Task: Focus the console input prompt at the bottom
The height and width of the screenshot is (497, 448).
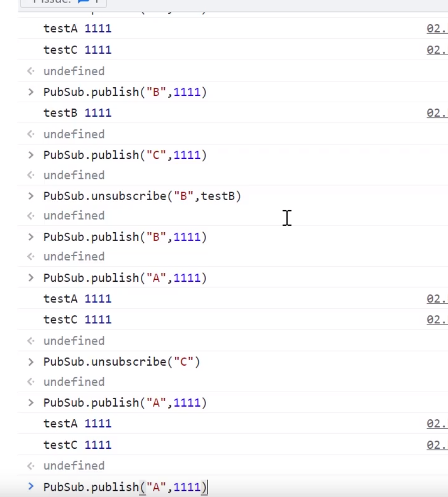Action: pyautogui.click(x=125, y=487)
